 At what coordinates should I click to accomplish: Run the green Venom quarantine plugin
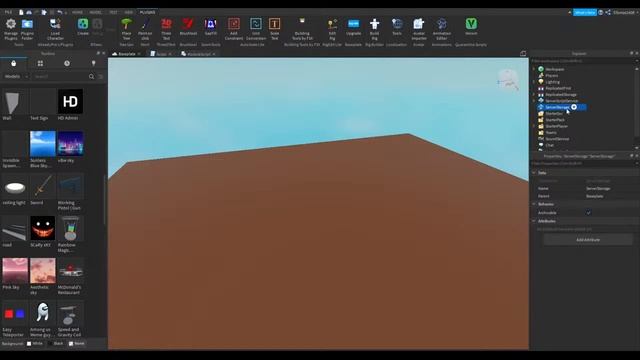coord(471,27)
